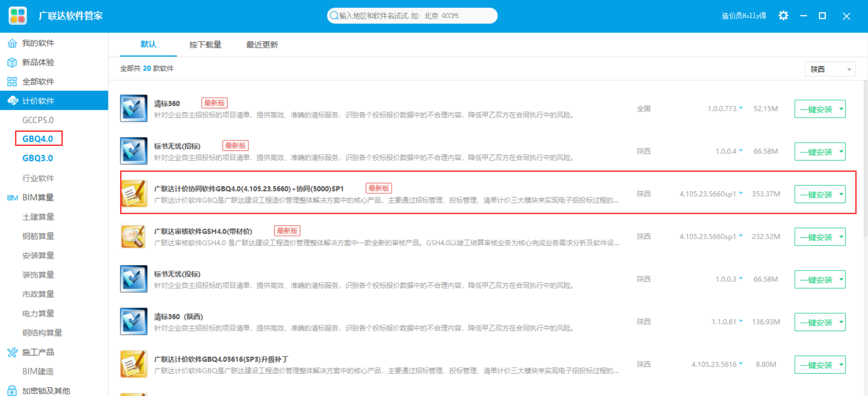The height and width of the screenshot is (396, 868).
Task: Click 一键安装 for GBQ4.05616(SP3)升级补丁
Action: 816,365
